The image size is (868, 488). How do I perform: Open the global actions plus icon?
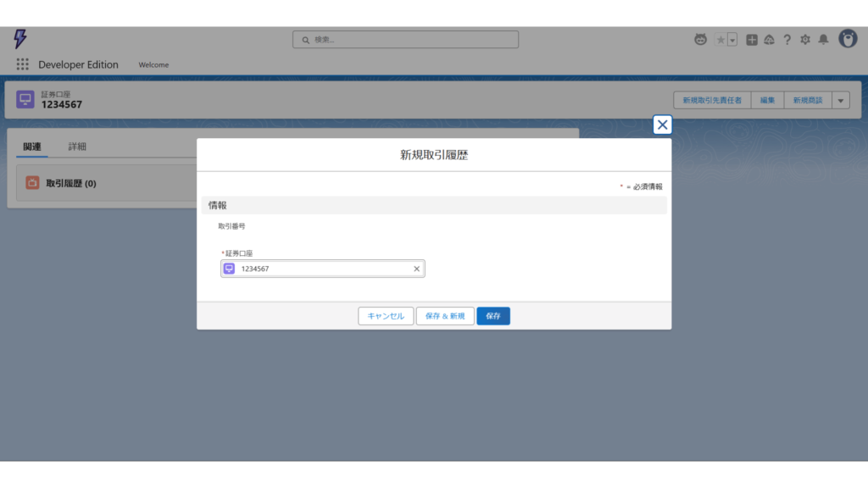point(751,40)
